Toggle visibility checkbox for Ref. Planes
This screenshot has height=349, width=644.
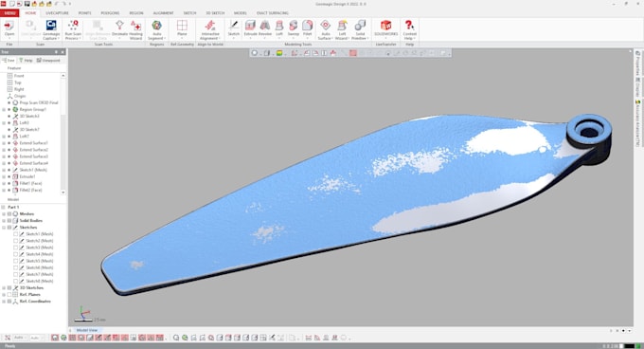(x=9, y=294)
